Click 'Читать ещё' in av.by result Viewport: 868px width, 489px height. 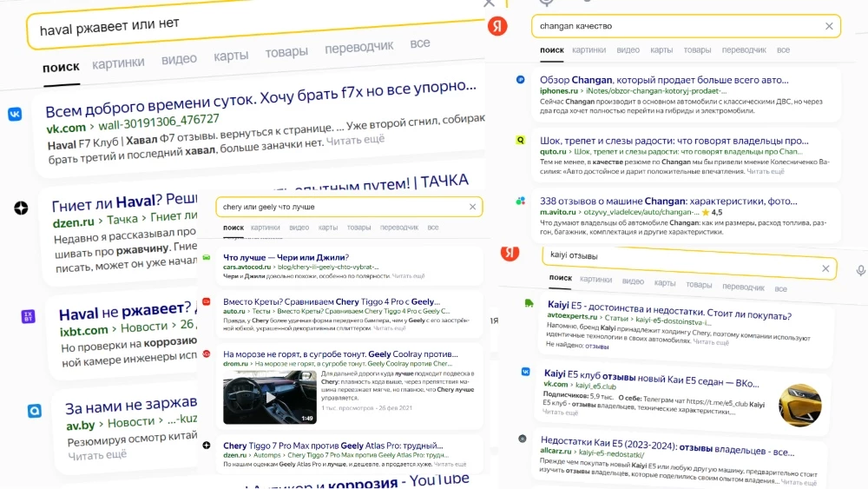point(97,454)
